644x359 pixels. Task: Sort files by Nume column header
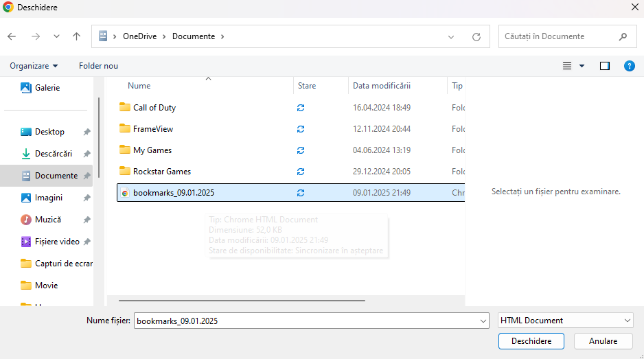pyautogui.click(x=139, y=86)
